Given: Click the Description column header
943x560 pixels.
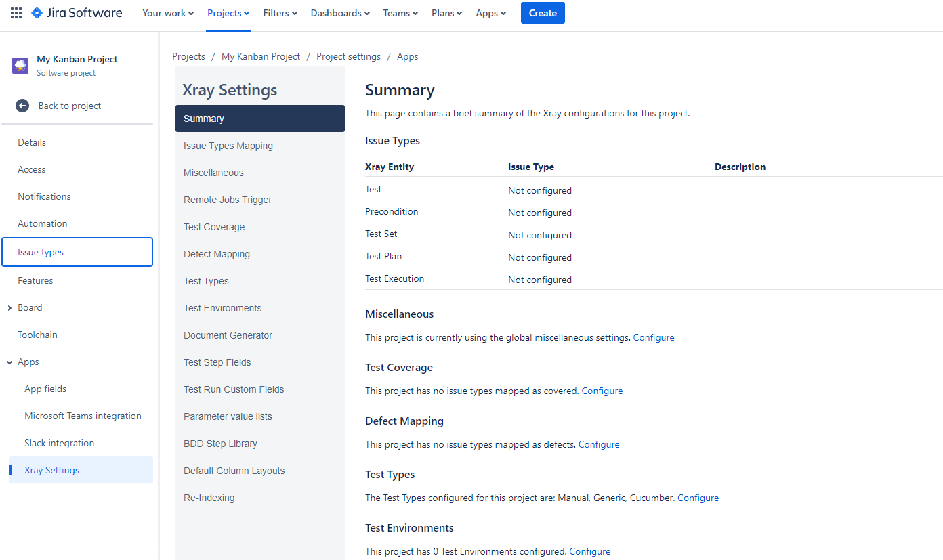Looking at the screenshot, I should pos(740,167).
